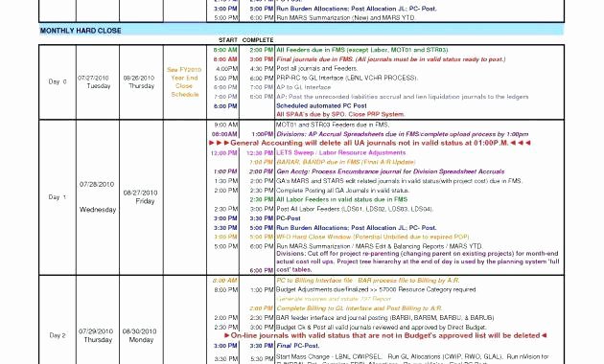Viewport: 604px width, 364px height.
Task: Click 'Budget Adjustments due/finalized' entry
Action: [376, 289]
